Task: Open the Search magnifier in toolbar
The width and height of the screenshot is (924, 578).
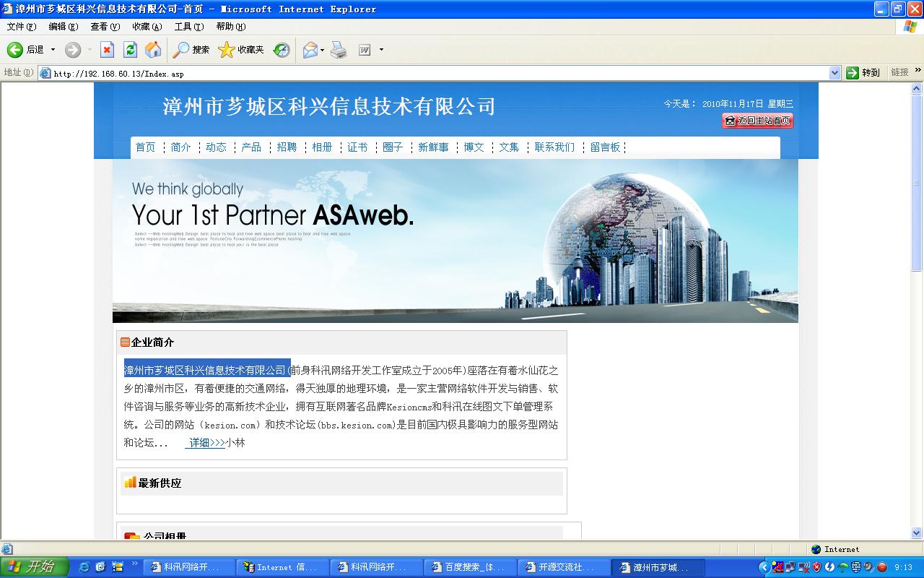Action: coord(191,50)
